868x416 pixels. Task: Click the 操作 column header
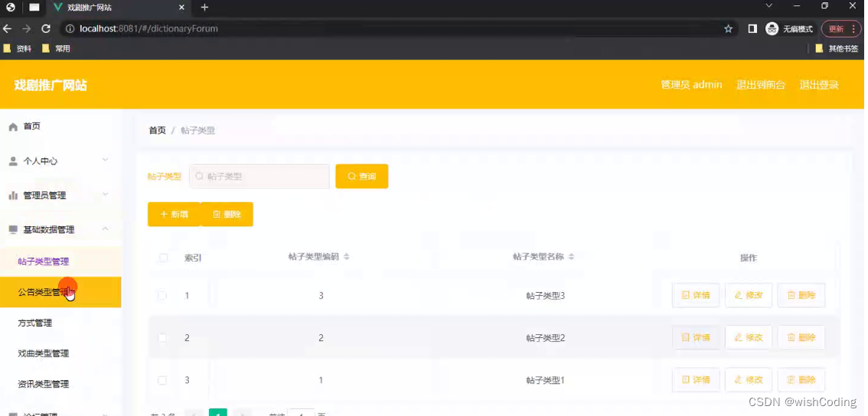pyautogui.click(x=749, y=258)
